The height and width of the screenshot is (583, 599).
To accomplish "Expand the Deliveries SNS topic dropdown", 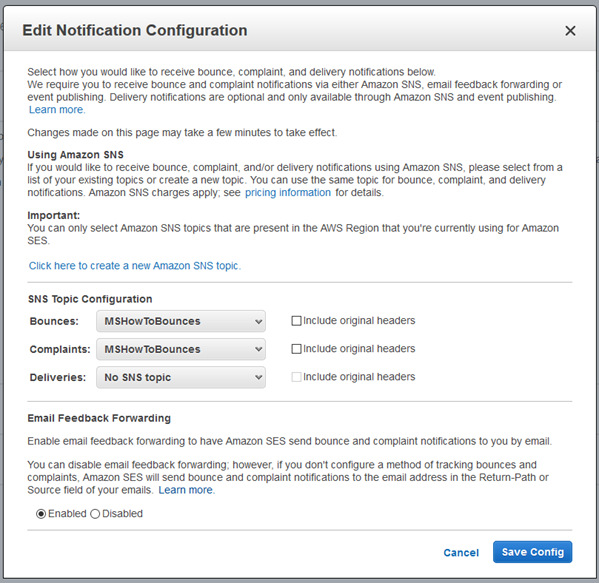I will click(181, 377).
